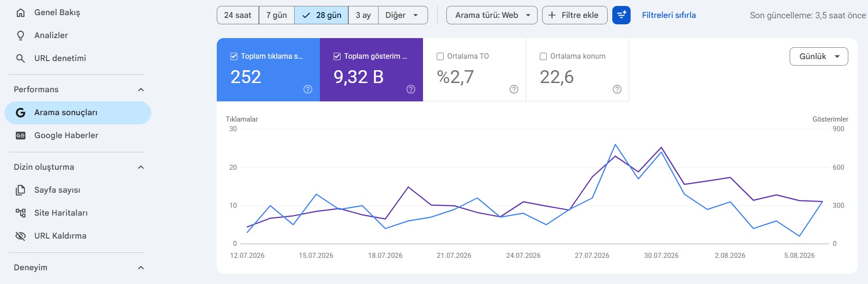Enable the Ortalama TO checkbox

[440, 56]
